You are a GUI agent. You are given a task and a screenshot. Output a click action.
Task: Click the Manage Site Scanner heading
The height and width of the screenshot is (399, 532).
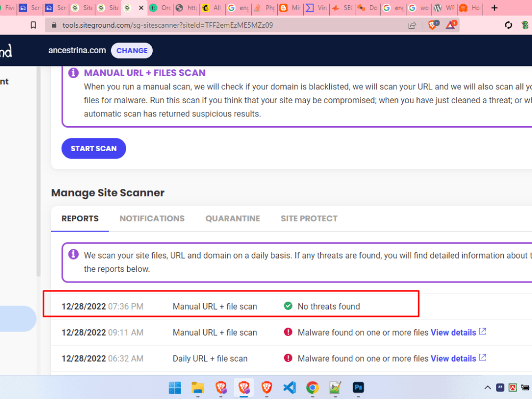[108, 193]
